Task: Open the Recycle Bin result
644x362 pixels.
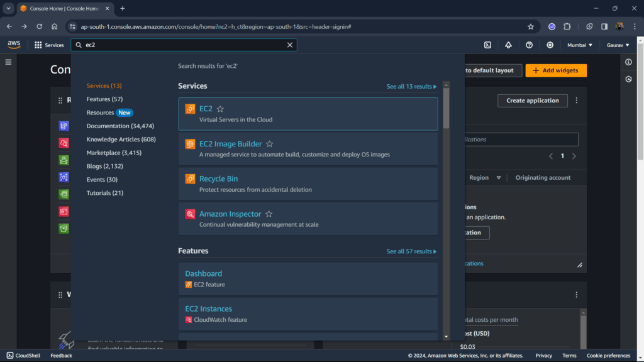Action: [218, 179]
